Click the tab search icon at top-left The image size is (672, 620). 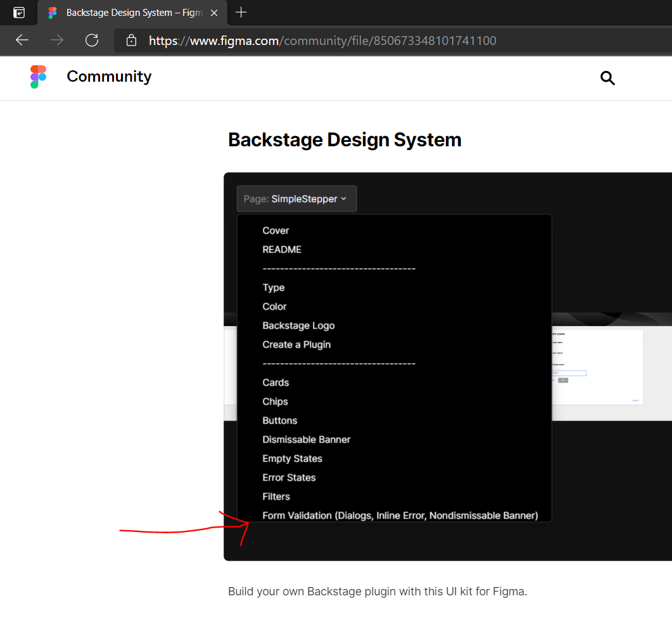(x=18, y=12)
